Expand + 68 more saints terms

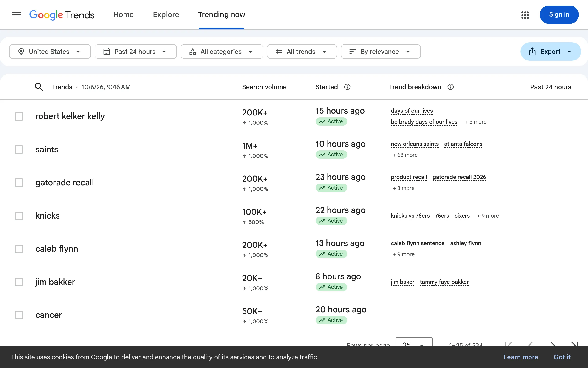405,155
